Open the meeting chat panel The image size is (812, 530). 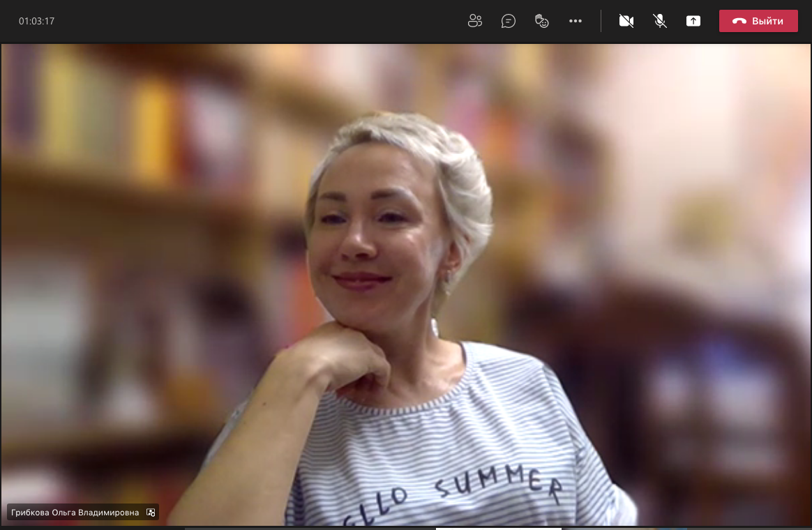509,21
